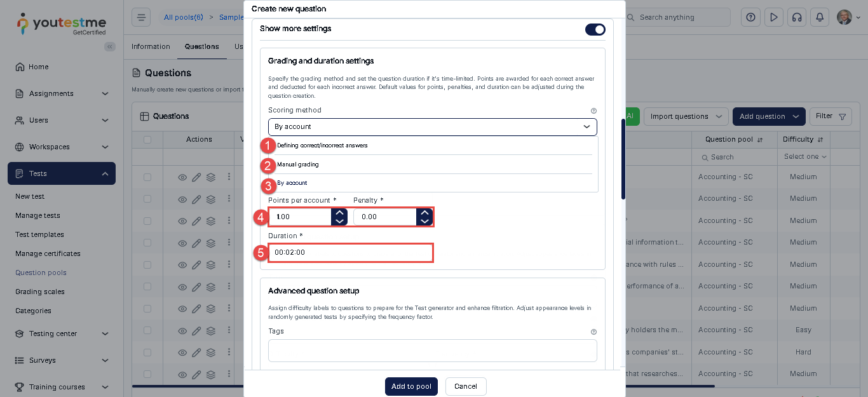Tick the first question row checkbox
Viewport: 868px width, 397px height.
(147, 177)
